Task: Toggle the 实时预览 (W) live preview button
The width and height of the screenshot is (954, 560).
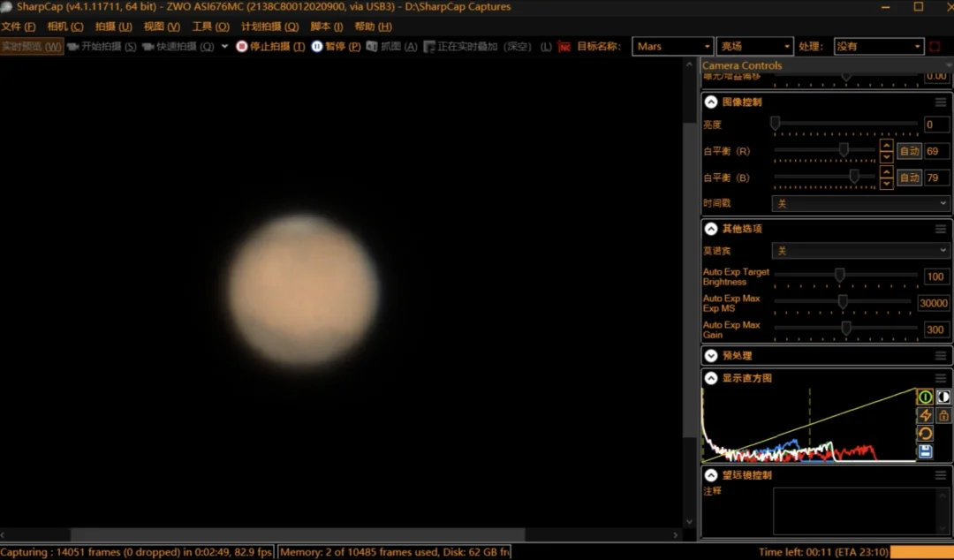Action: [x=32, y=46]
